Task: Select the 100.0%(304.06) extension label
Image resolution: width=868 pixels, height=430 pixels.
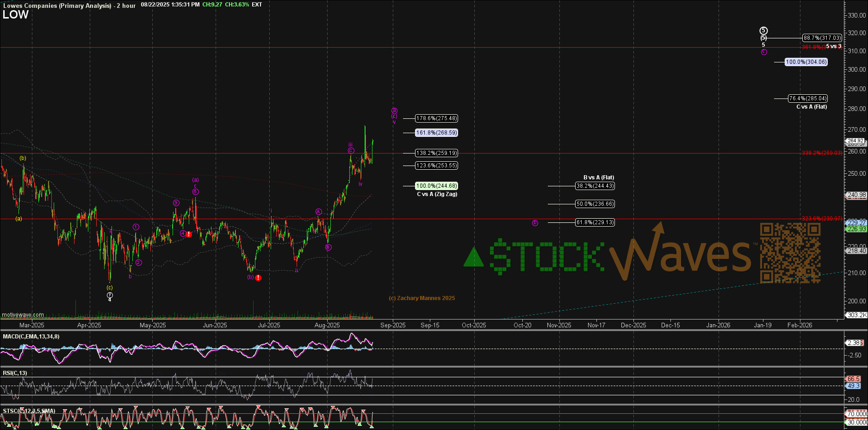Action: pyautogui.click(x=806, y=62)
